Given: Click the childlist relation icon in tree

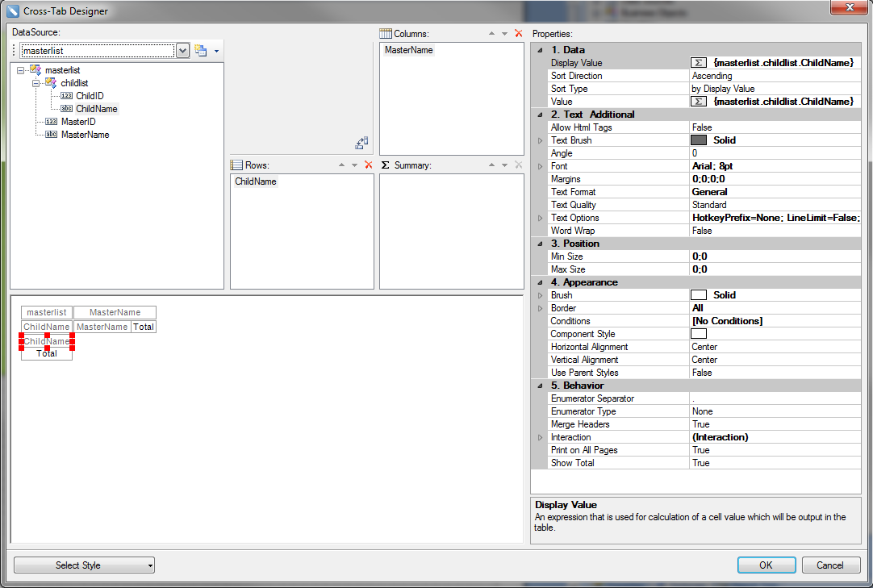Looking at the screenshot, I should (51, 82).
